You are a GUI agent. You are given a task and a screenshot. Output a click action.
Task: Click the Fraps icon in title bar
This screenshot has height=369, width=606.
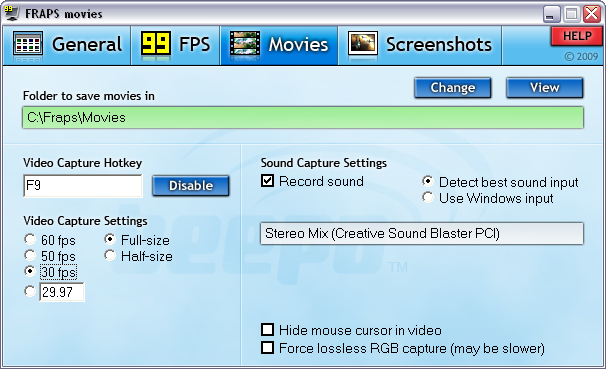(x=12, y=14)
